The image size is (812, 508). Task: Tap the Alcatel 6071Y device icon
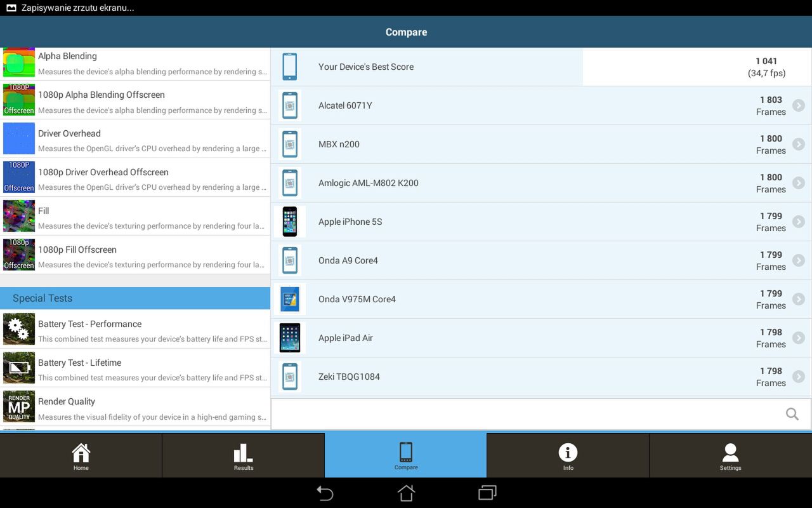point(290,105)
